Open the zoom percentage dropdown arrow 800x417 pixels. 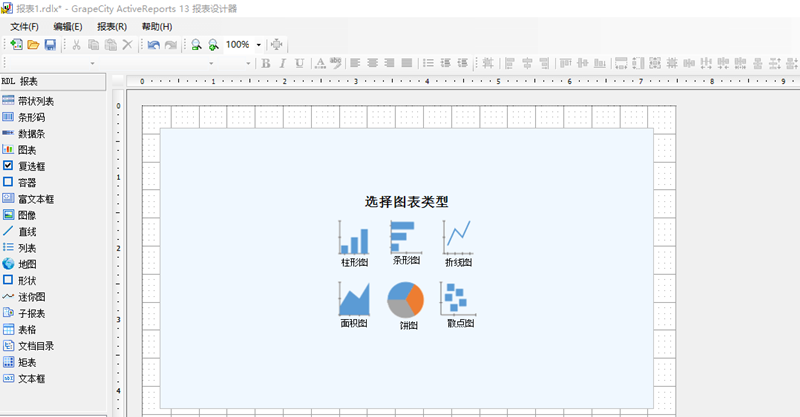259,45
